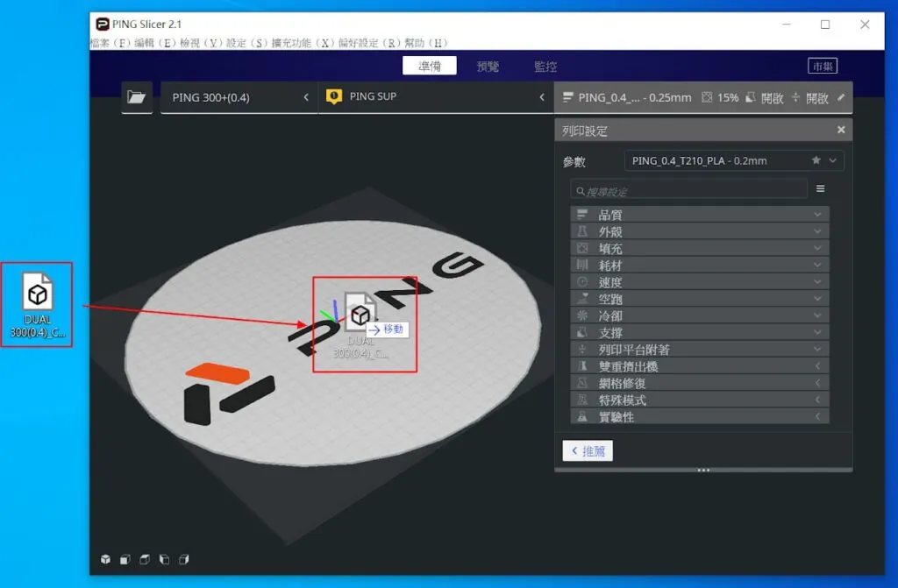
Task: Open the 擴充功能 (X) menu
Action: click(x=303, y=43)
